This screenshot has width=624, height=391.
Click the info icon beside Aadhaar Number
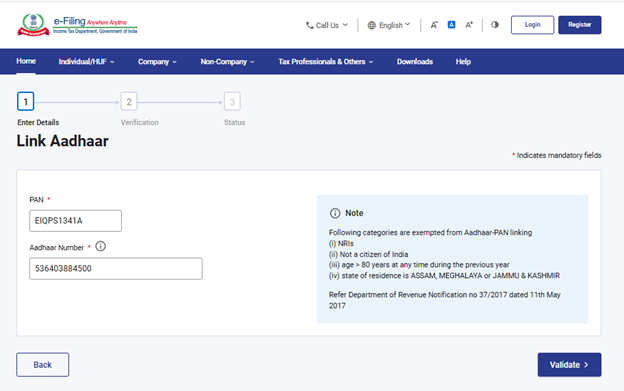click(101, 246)
